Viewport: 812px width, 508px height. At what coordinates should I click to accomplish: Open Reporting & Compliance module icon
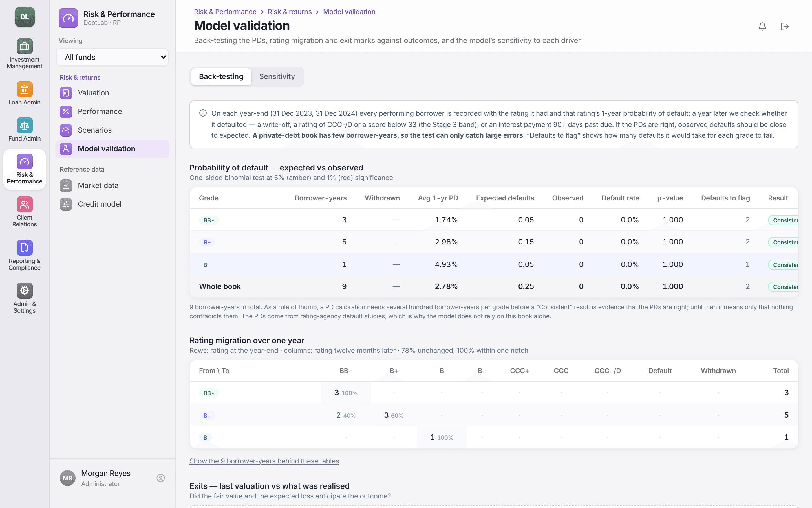click(x=25, y=248)
